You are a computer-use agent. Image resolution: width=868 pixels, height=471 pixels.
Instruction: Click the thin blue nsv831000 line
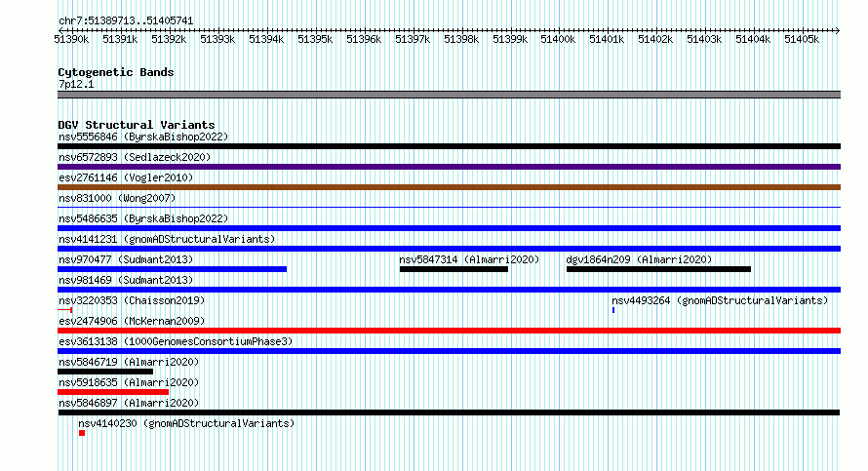(449, 208)
